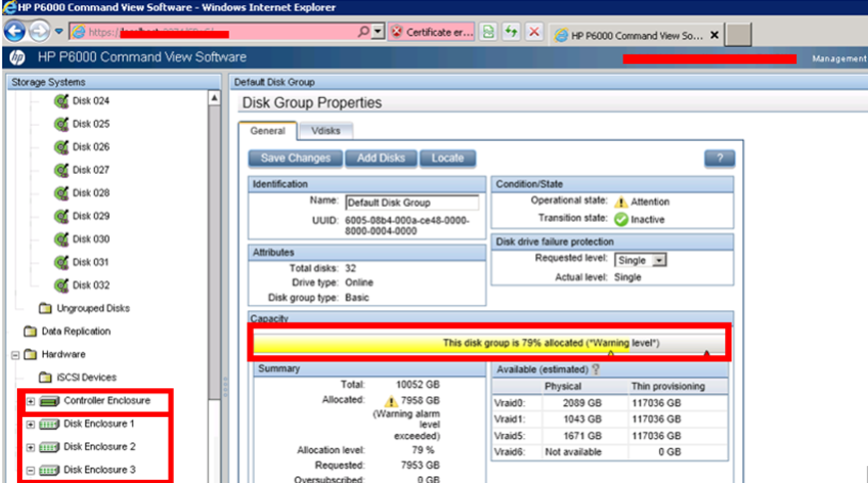Click the tree scrollbar up arrow
This screenshot has width=868, height=483.
[x=214, y=98]
